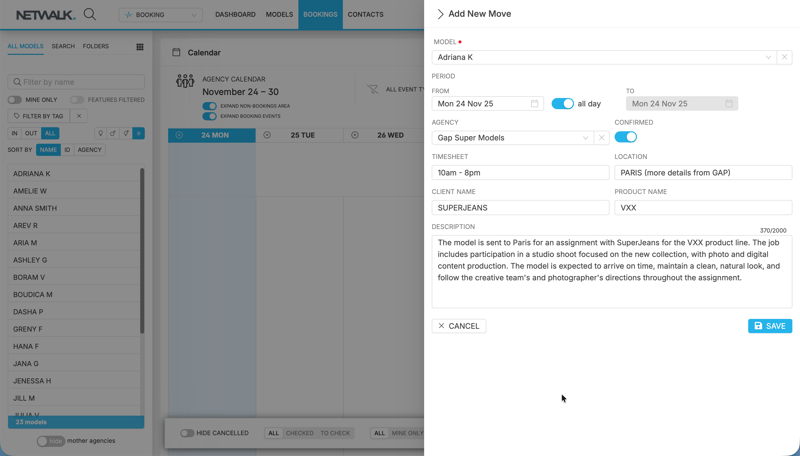Go to the Dashboard menu
This screenshot has height=456, width=800.
pos(235,15)
